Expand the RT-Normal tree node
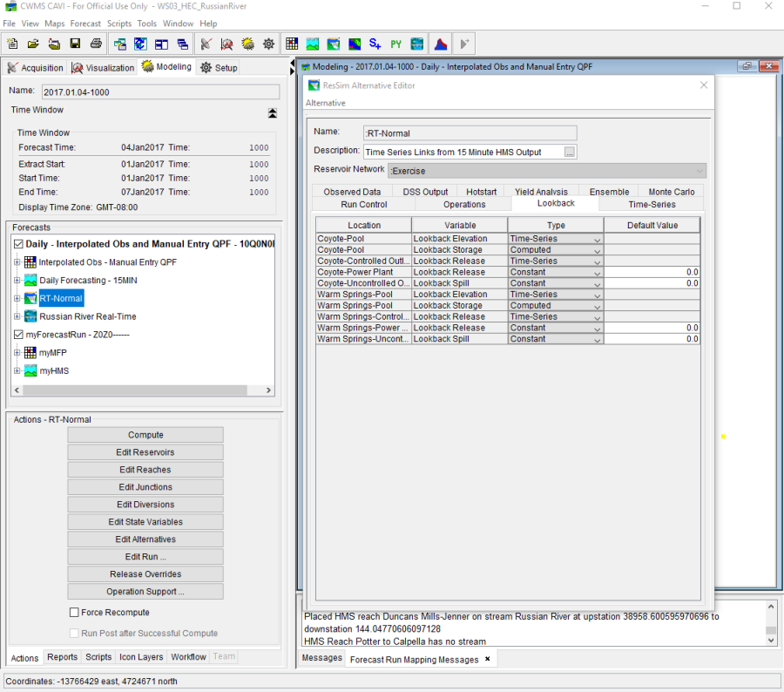 click(17, 298)
